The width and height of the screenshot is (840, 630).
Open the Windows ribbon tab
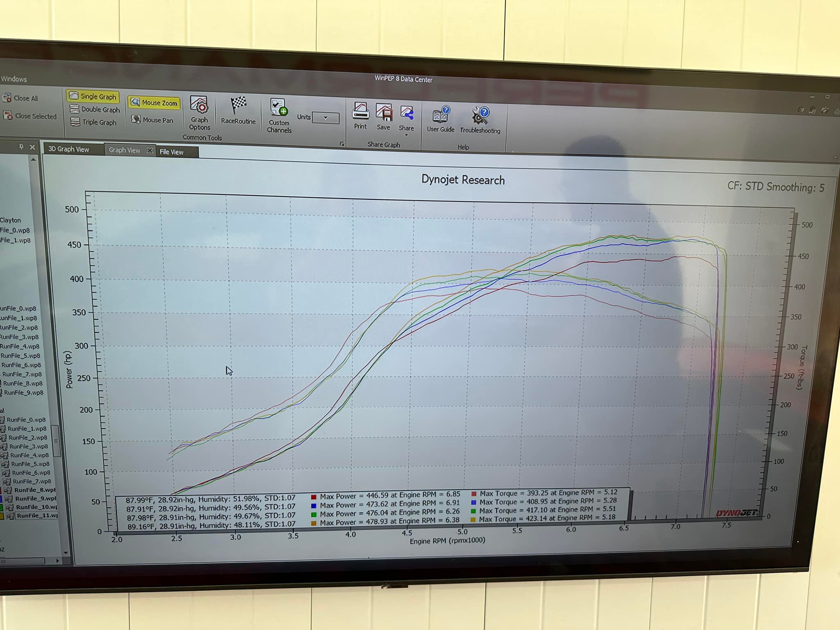click(x=14, y=79)
